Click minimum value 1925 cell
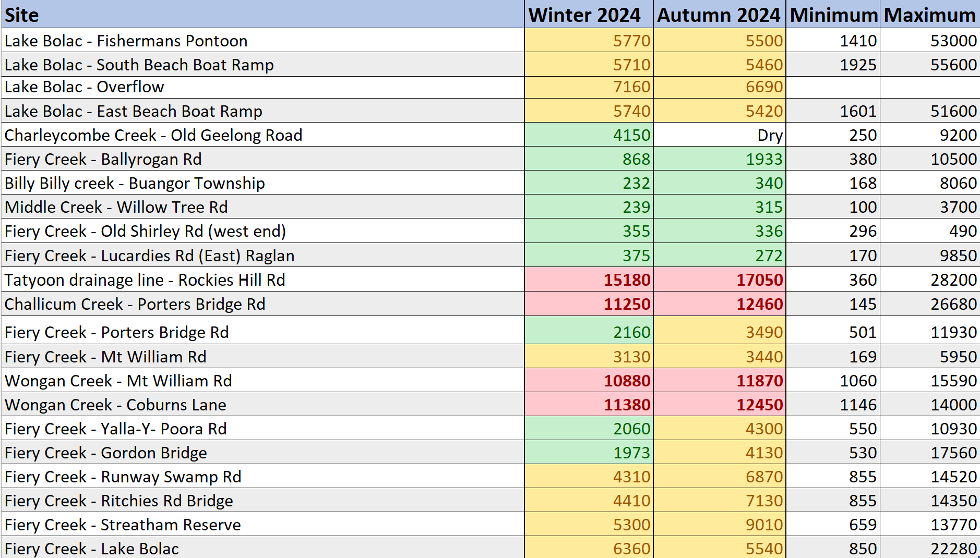The height and width of the screenshot is (558, 980). [x=833, y=64]
